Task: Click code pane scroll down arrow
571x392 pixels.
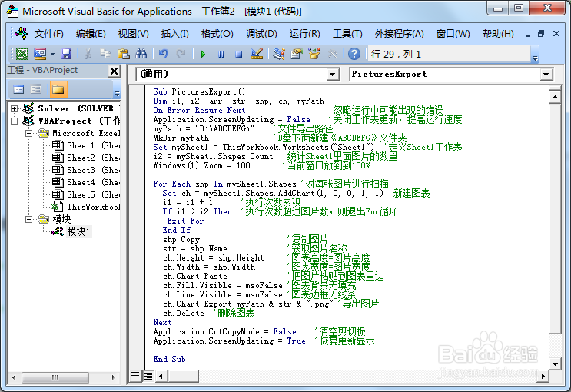Action: (x=555, y=364)
